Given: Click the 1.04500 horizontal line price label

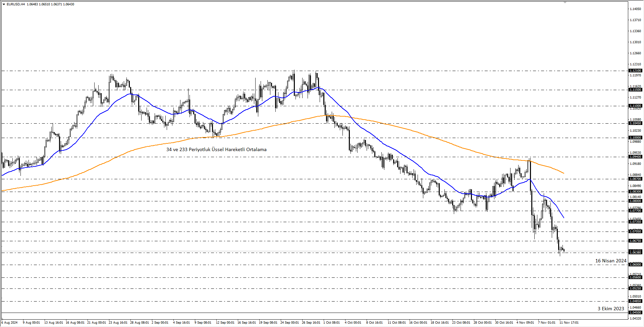Looking at the screenshot, I should pos(635,312).
